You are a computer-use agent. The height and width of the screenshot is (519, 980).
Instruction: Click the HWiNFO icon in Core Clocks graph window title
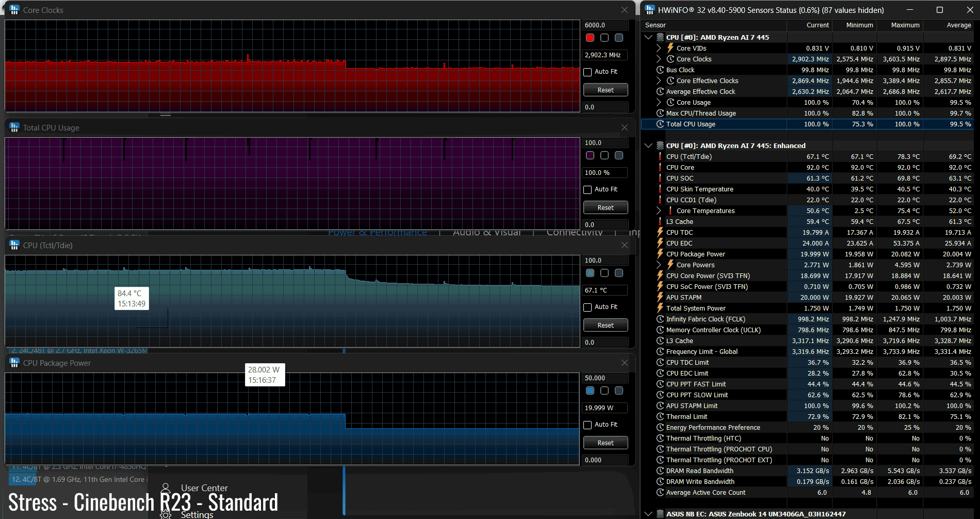pos(14,10)
